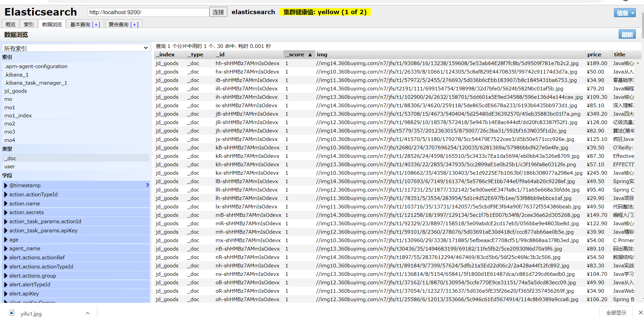The image size is (644, 318).
Task: Click the results table vertical scrollbar
Action: click(638, 181)
